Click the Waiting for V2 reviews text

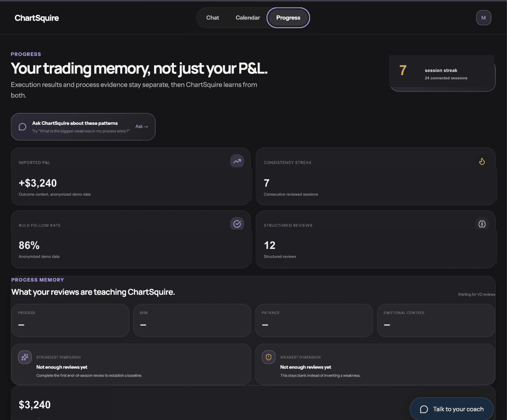click(x=477, y=294)
